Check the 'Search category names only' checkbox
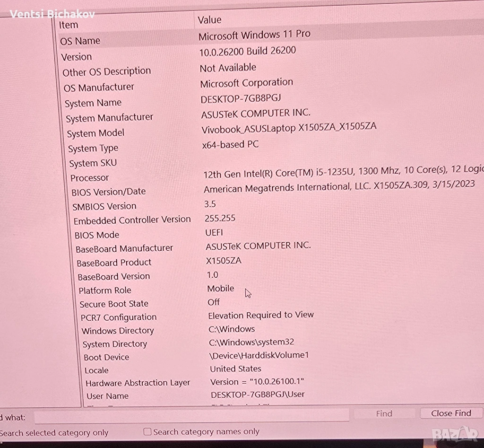The width and height of the screenshot is (484, 448). (147, 432)
